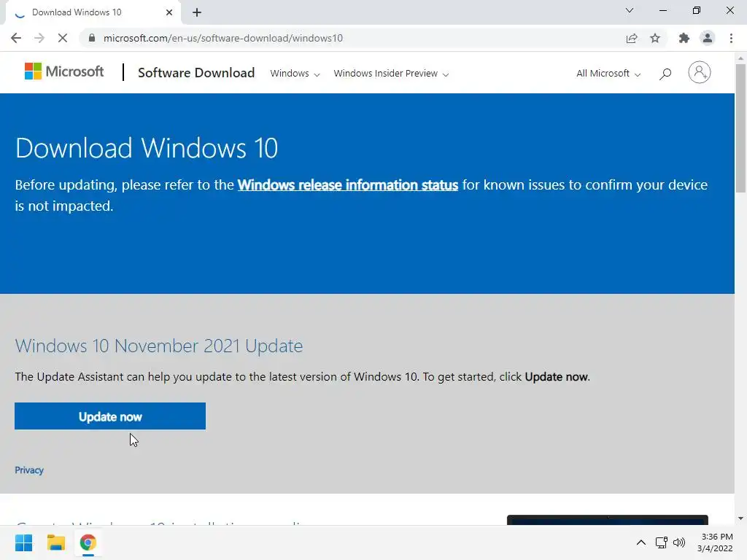Open the tab search chevron in title bar

coord(630,10)
